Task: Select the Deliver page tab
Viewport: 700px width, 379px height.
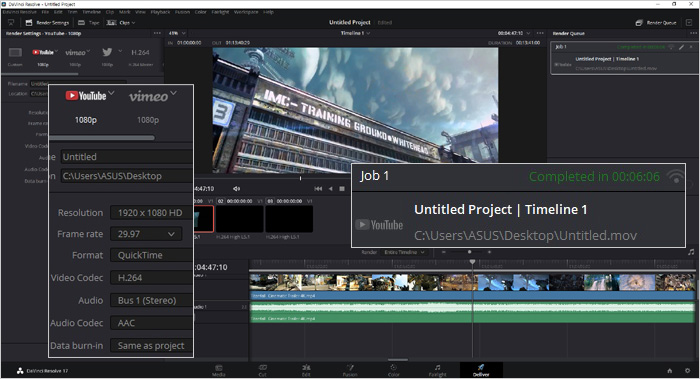Action: click(481, 370)
